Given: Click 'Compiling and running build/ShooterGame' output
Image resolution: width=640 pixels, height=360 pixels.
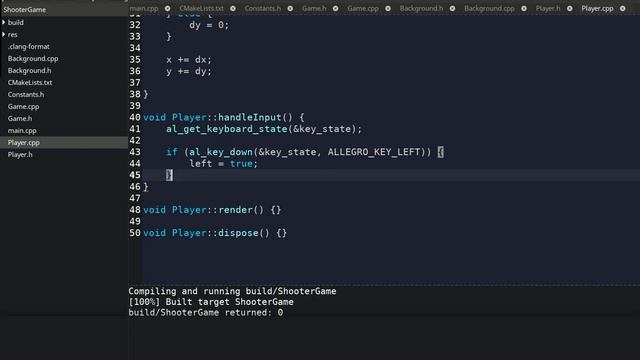Looking at the screenshot, I should point(232,291).
